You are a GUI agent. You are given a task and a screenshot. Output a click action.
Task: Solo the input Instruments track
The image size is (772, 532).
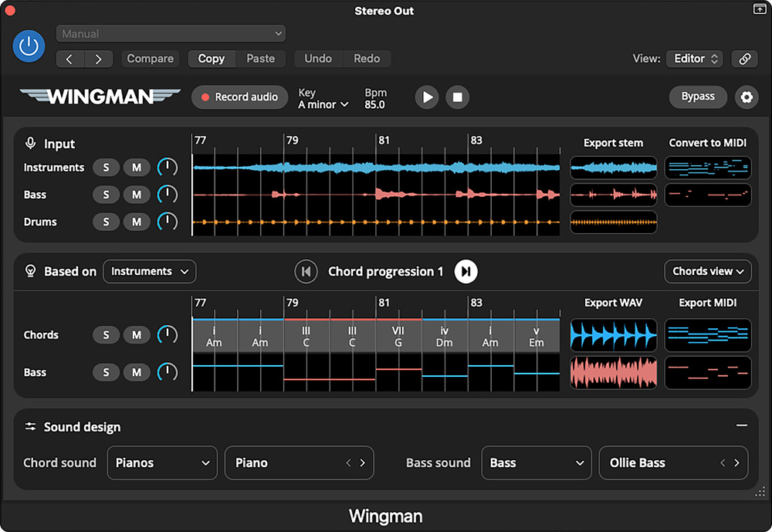pyautogui.click(x=106, y=168)
